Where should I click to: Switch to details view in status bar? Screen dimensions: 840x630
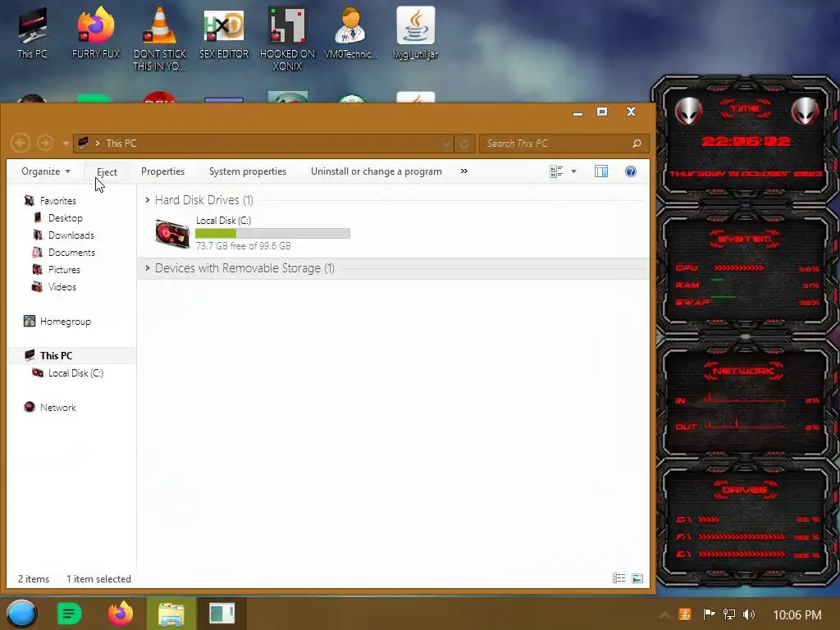(619, 578)
